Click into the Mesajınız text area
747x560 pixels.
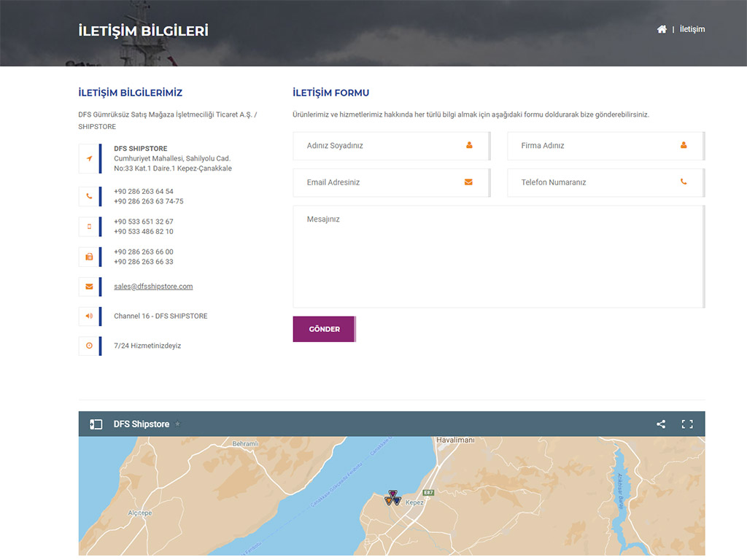499,257
